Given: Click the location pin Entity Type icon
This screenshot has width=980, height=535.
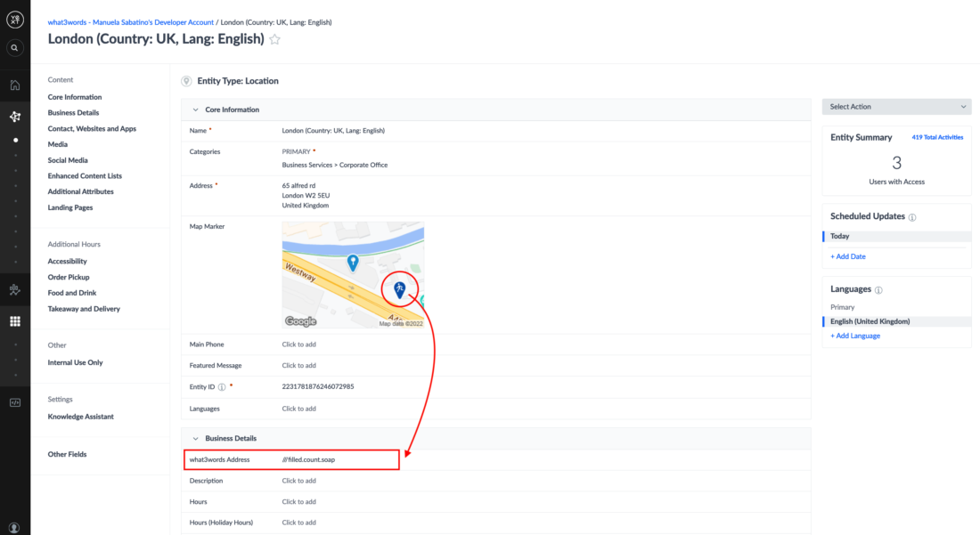Looking at the screenshot, I should [186, 81].
